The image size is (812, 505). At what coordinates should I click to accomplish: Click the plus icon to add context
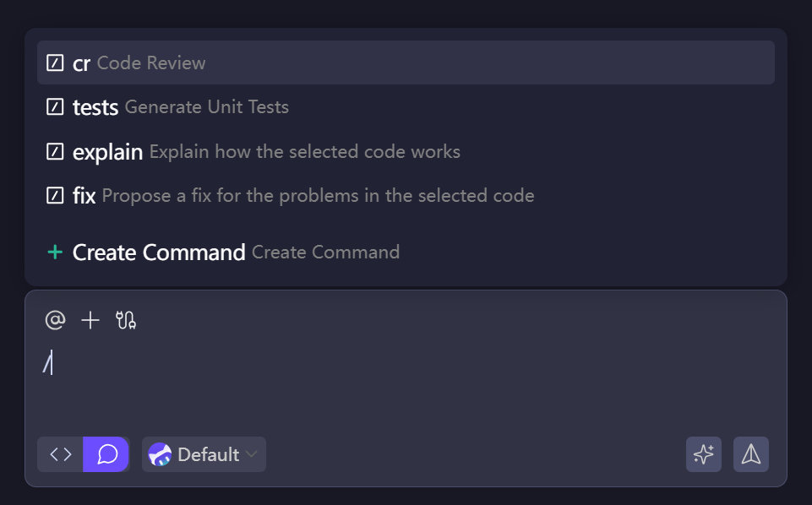pyautogui.click(x=90, y=320)
